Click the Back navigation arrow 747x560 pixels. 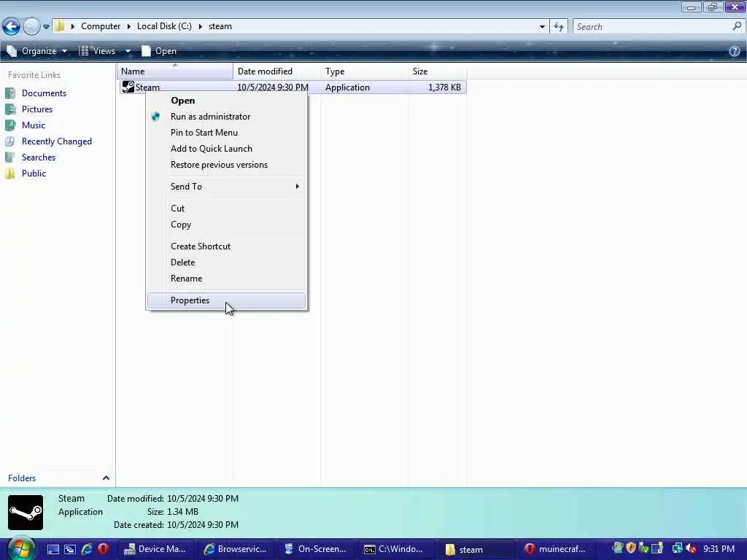coord(12,26)
